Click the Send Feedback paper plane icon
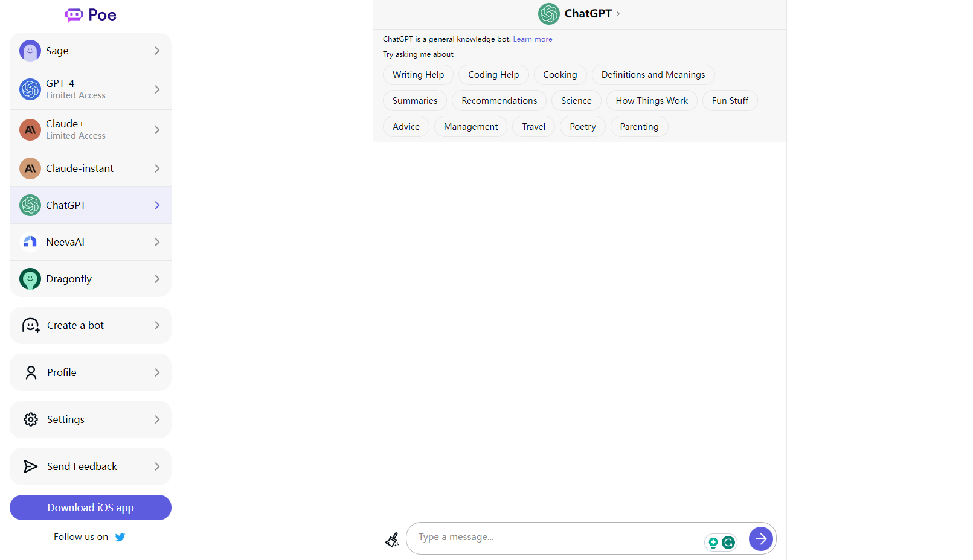The height and width of the screenshot is (560, 973). [x=30, y=466]
